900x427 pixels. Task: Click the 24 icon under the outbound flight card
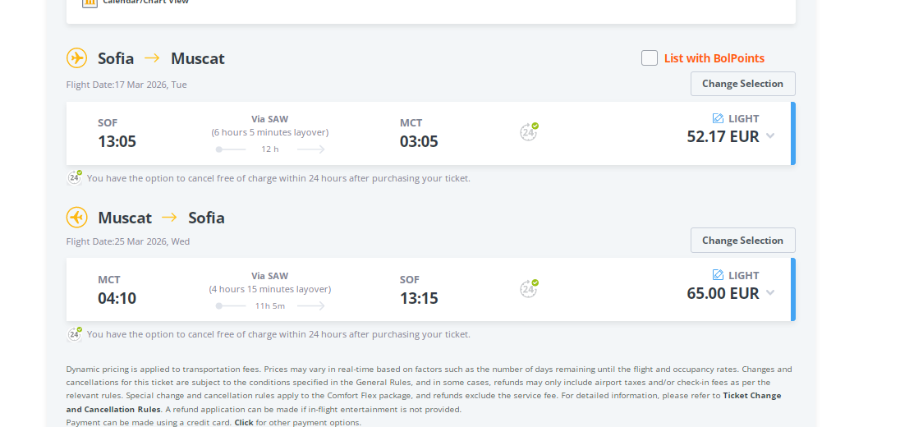click(x=75, y=177)
